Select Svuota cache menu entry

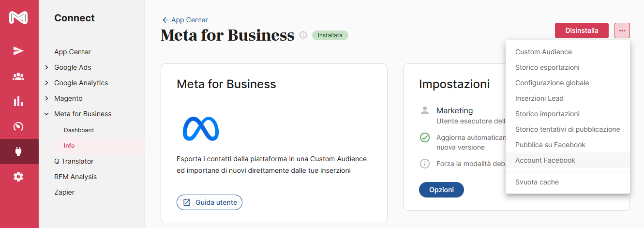pos(537,182)
